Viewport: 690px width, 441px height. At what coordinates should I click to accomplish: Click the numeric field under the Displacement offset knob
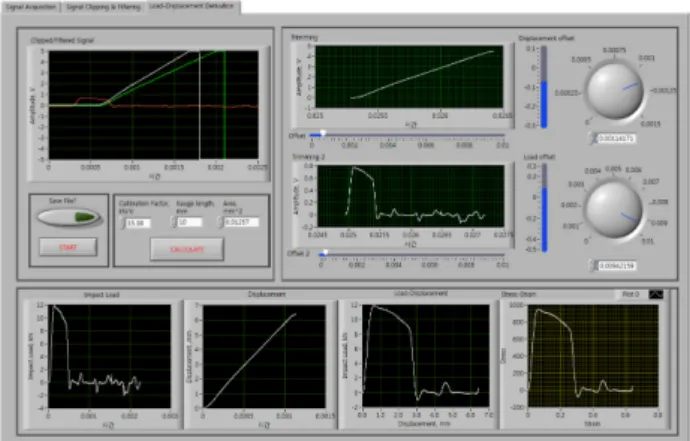[617, 139]
